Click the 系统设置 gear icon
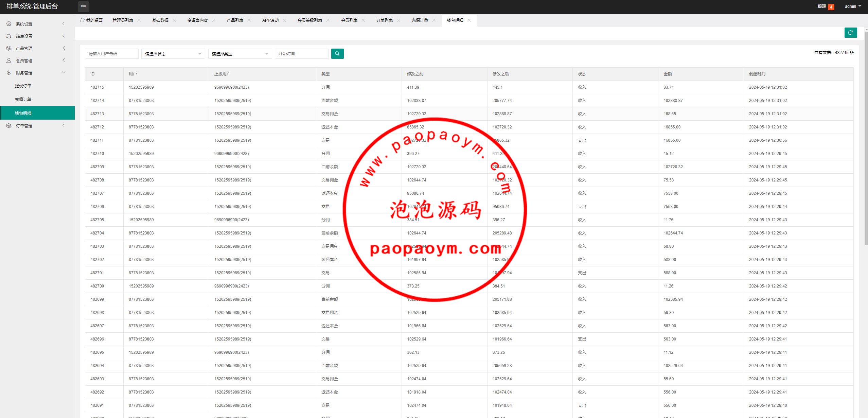 [9, 24]
